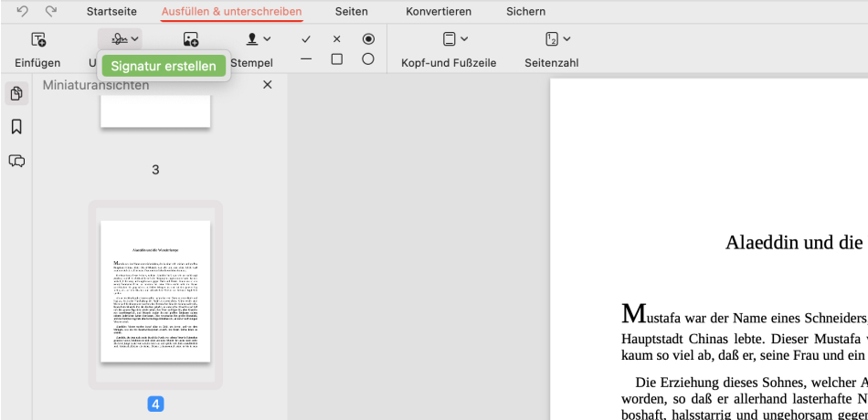The image size is (868, 420).
Task: Select the checkmark fill tool
Action: coord(306,39)
